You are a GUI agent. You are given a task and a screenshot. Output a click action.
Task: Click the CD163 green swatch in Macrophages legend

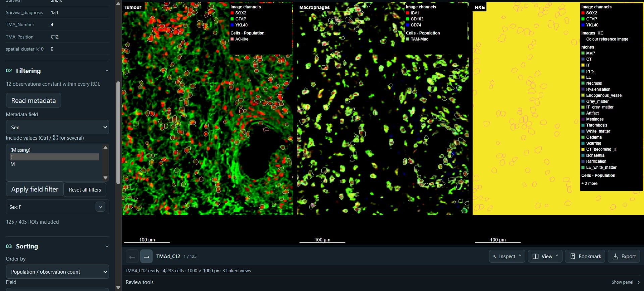click(x=408, y=19)
